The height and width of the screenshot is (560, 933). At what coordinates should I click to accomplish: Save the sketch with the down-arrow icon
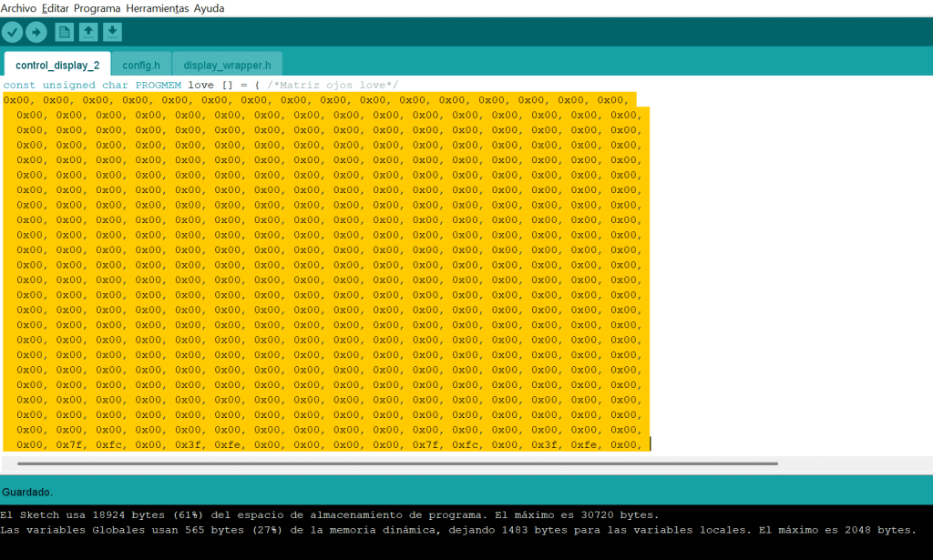[112, 32]
